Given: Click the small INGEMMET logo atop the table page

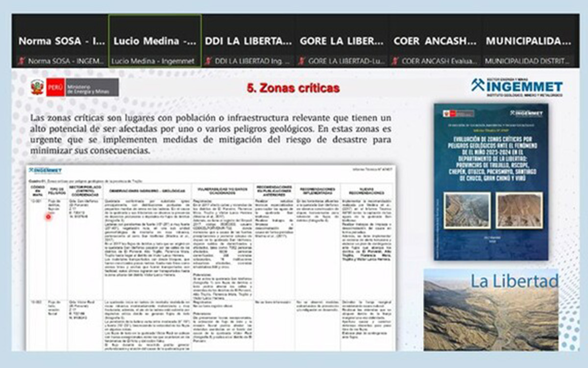Looking at the screenshot, I should tap(45, 171).
